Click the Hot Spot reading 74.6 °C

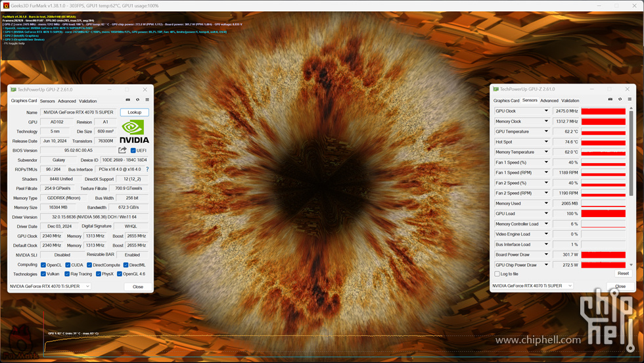(566, 142)
